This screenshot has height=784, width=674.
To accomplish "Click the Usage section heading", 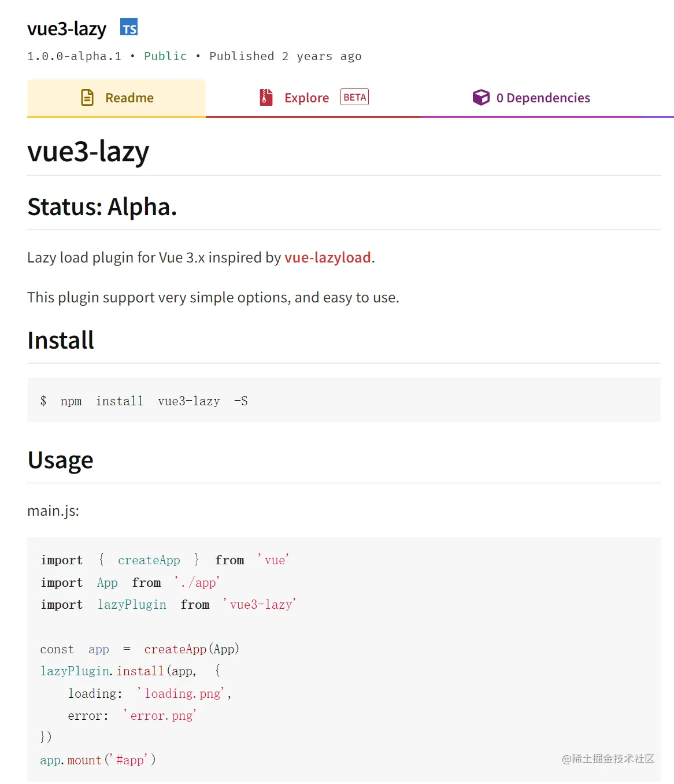I will click(61, 460).
